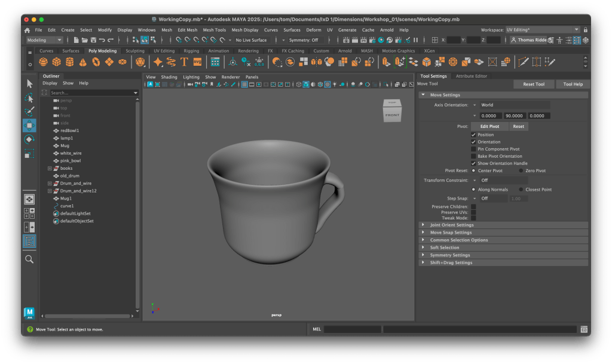Open search with magnifier icon in left sidebar
Viewport: 612px width, 364px height.
tap(29, 259)
